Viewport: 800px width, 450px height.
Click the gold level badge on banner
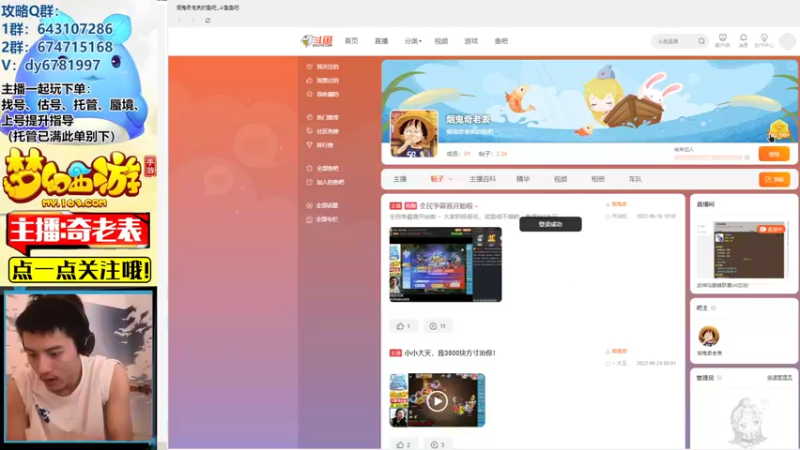click(x=779, y=130)
